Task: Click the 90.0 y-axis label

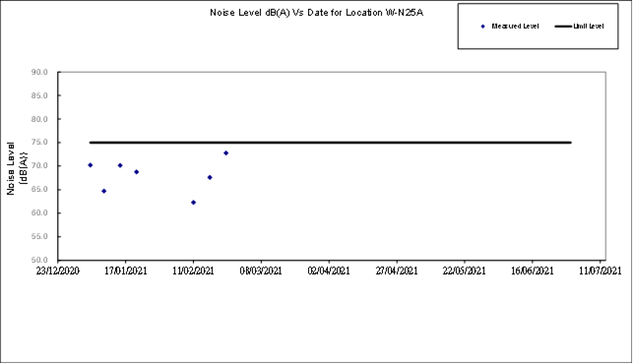Action: tap(39, 72)
